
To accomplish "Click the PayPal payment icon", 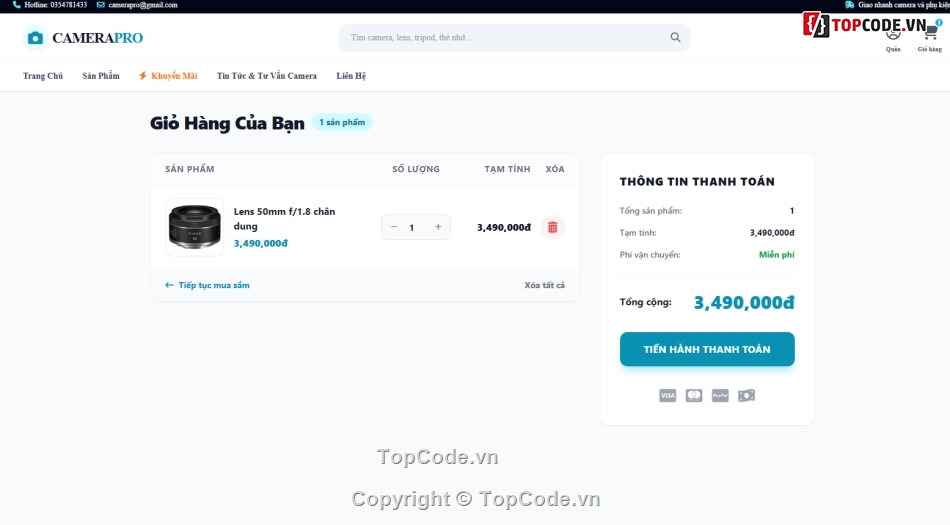I will [720, 395].
